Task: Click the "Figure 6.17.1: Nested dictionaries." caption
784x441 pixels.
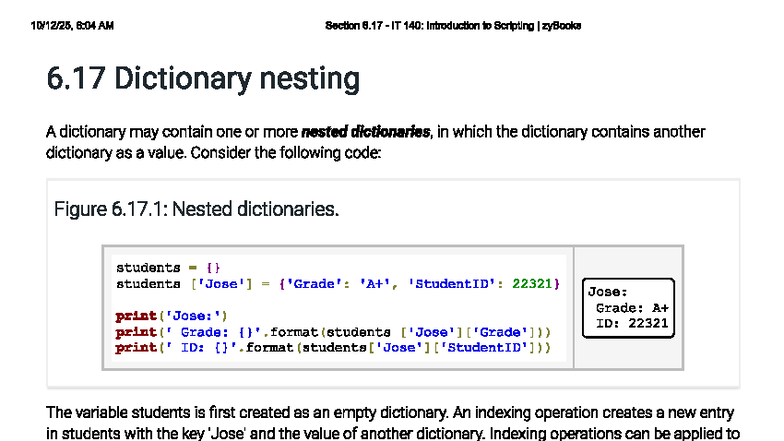Action: [x=196, y=210]
